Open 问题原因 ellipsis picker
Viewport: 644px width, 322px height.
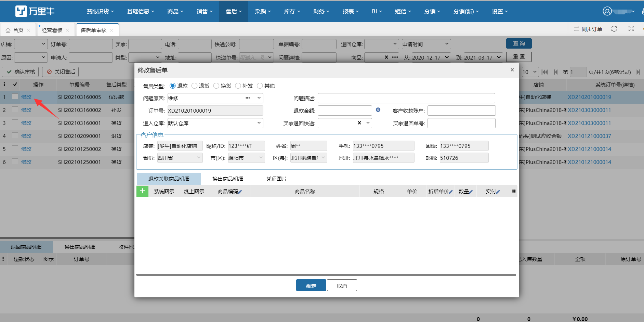point(248,98)
